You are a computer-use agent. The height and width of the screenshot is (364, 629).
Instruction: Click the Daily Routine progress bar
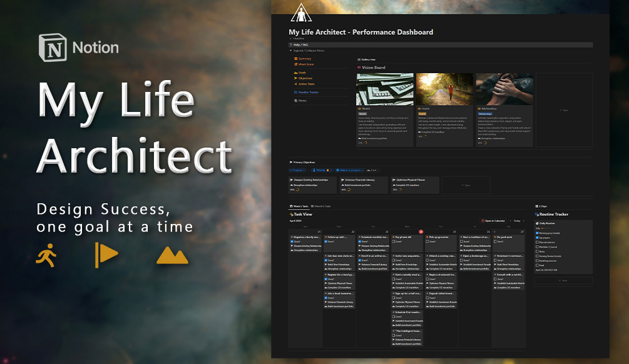(x=546, y=228)
